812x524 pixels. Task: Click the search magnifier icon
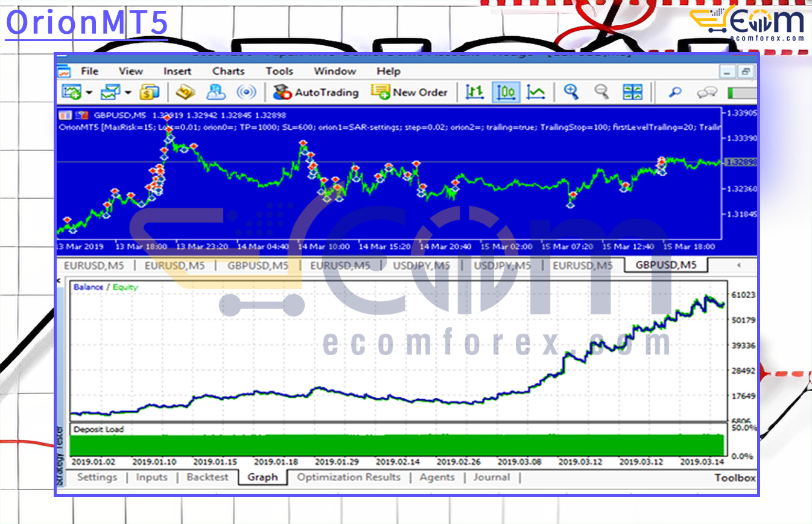(676, 92)
